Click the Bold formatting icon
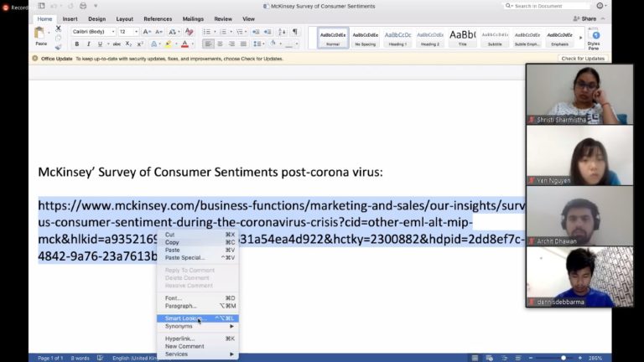The height and width of the screenshot is (362, 644). [x=77, y=44]
